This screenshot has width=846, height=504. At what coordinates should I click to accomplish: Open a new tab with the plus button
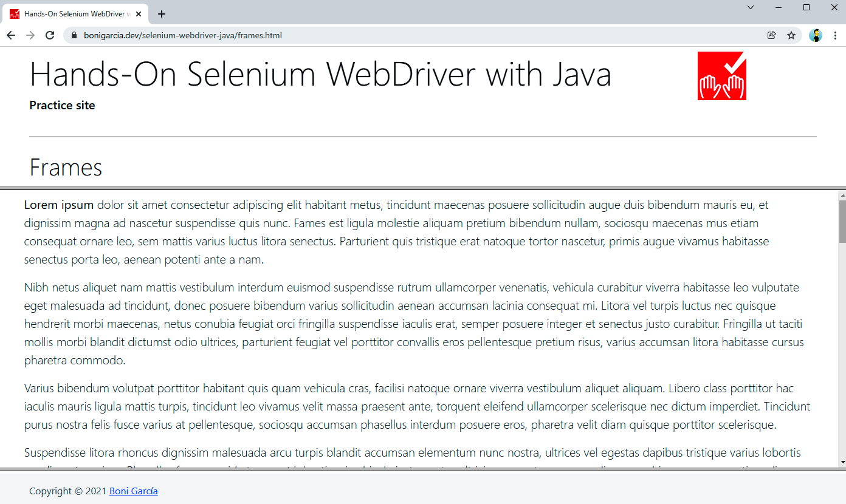click(x=161, y=14)
